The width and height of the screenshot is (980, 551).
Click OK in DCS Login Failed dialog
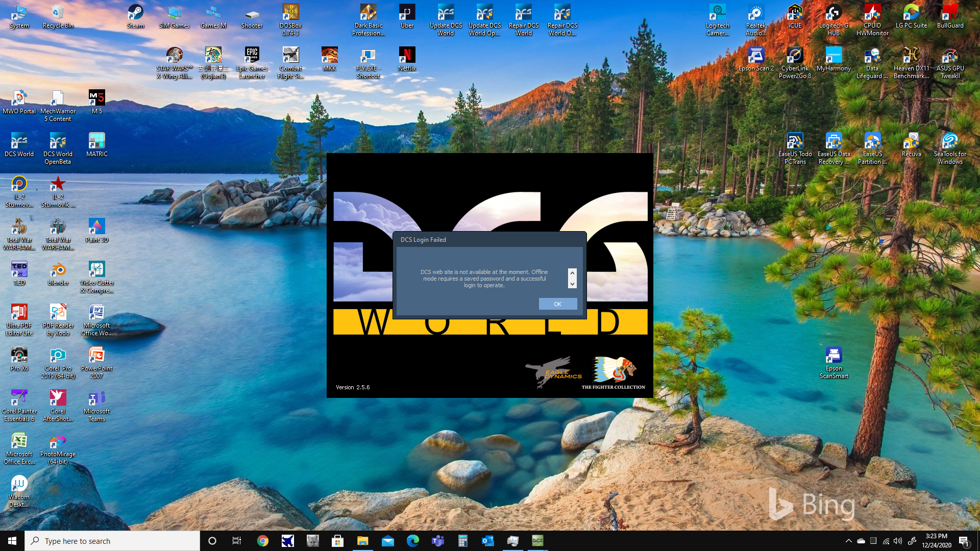[x=558, y=304]
